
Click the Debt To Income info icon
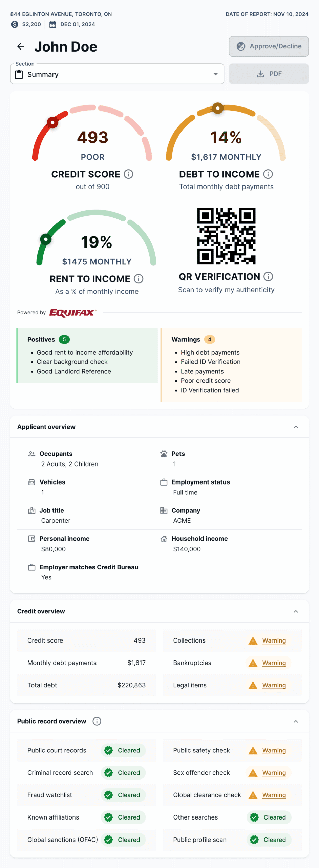[268, 174]
